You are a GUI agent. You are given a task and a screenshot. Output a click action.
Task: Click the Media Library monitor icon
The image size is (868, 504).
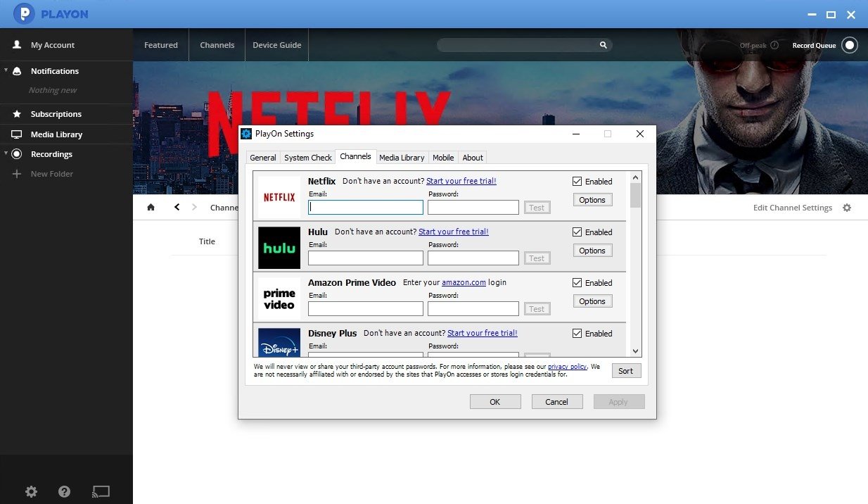[17, 134]
